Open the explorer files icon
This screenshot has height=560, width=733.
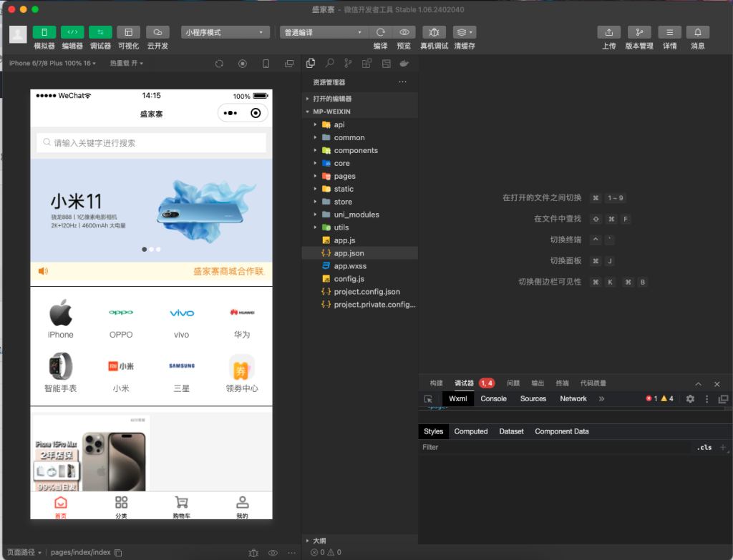pos(311,63)
